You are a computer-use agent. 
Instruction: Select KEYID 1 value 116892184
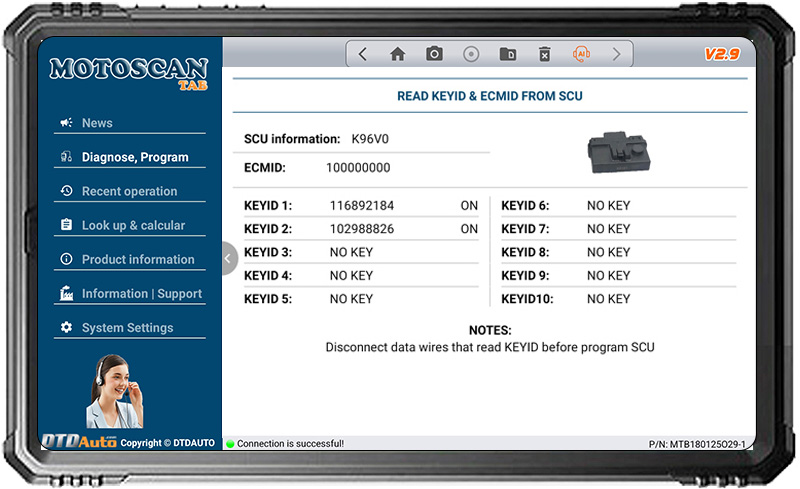362,205
